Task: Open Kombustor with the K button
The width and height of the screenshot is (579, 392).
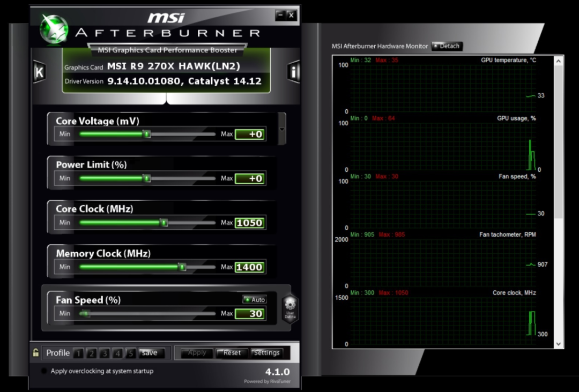Action: [x=39, y=72]
